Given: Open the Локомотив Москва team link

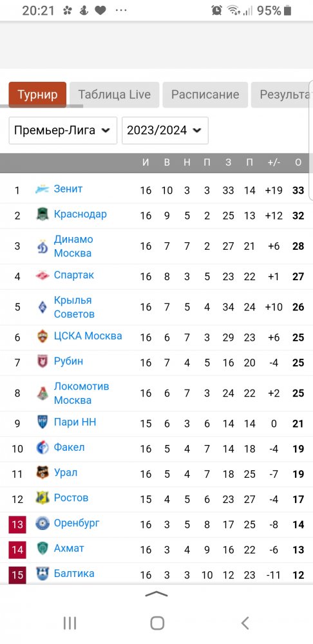Looking at the screenshot, I should 81,393.
